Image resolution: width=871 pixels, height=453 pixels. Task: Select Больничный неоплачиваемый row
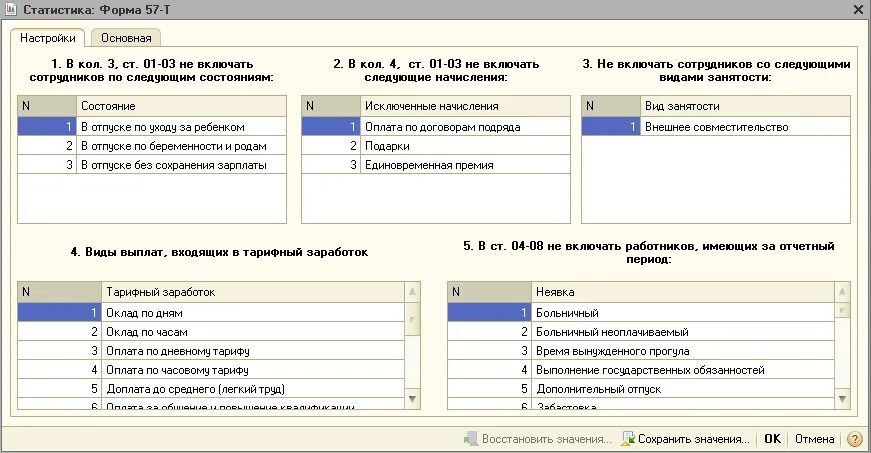coord(641,331)
